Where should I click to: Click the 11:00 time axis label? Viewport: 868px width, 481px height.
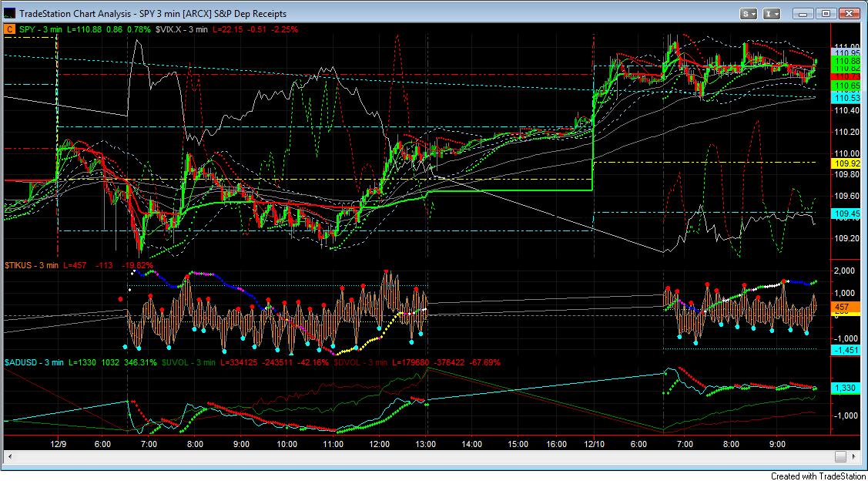pos(333,444)
